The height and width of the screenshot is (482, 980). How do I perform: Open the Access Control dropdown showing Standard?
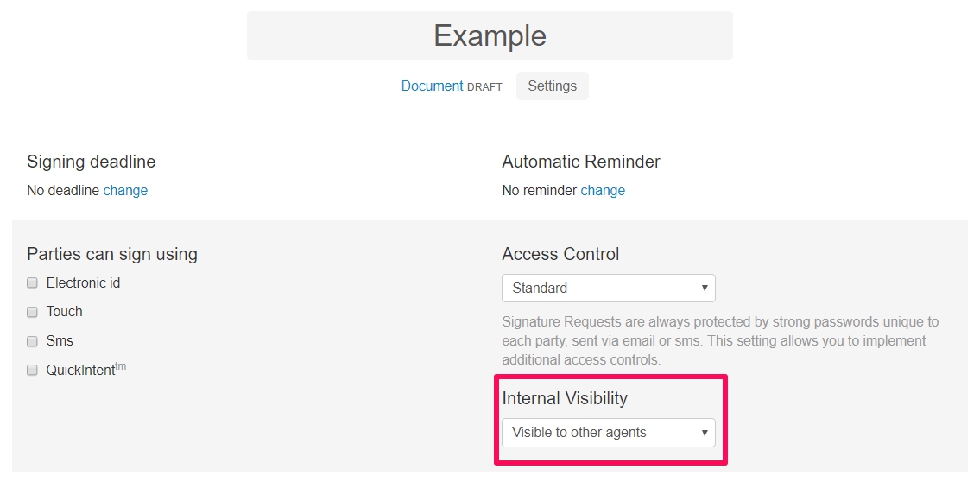click(x=608, y=289)
